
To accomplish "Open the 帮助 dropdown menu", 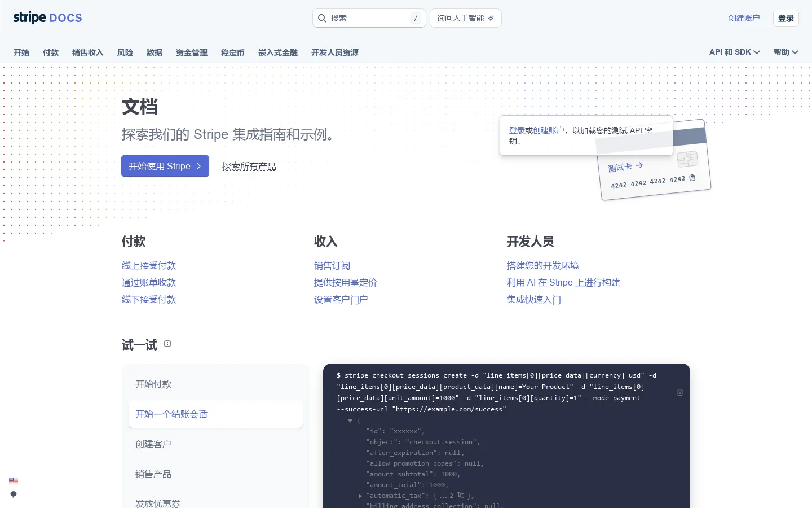I will coord(786,52).
